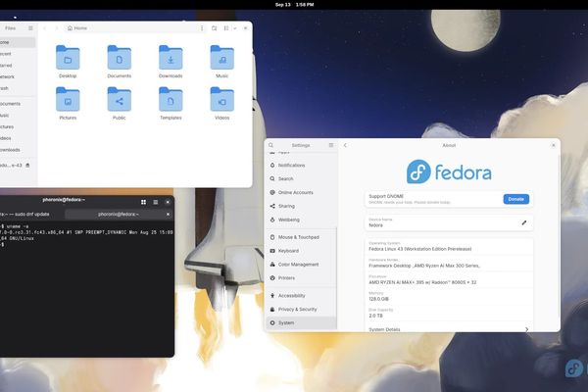This screenshot has width=588, height=392.
Task: Open Privacy & Security settings
Action: 301,309
